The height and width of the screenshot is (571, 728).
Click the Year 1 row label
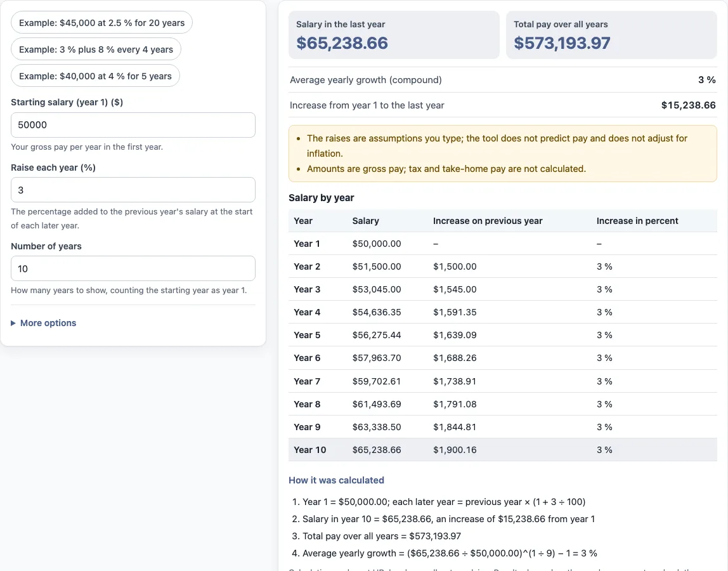click(307, 244)
